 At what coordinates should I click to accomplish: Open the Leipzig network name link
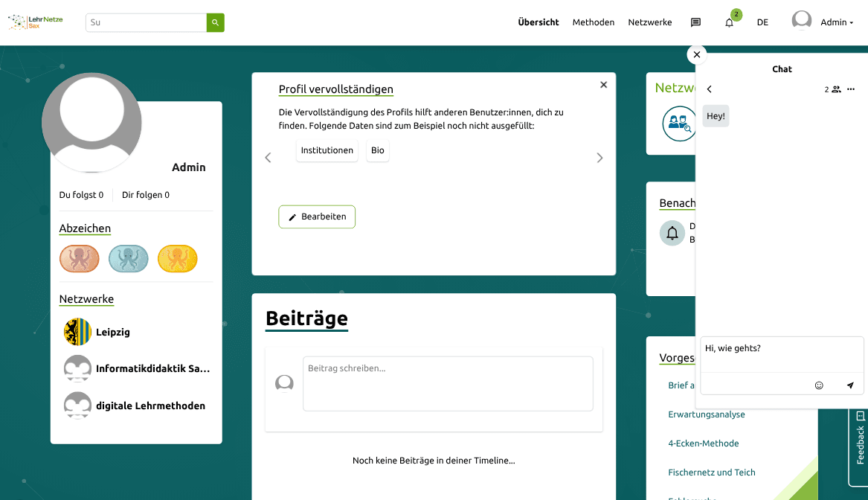pyautogui.click(x=113, y=333)
